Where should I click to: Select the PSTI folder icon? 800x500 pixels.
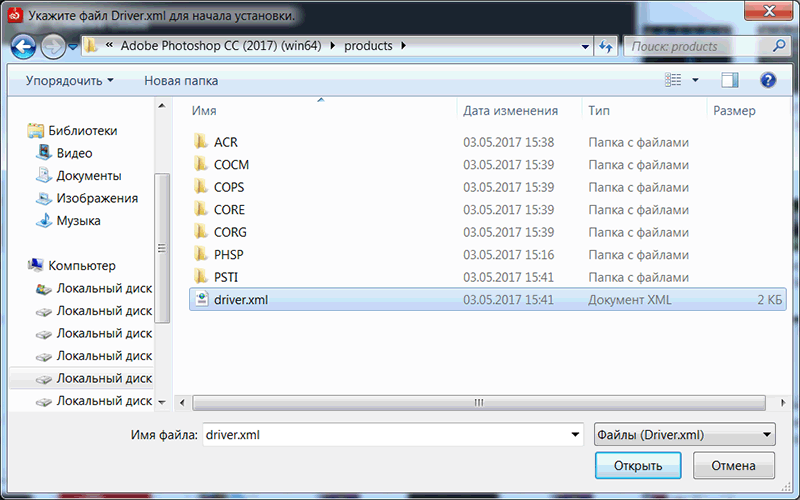click(x=201, y=276)
